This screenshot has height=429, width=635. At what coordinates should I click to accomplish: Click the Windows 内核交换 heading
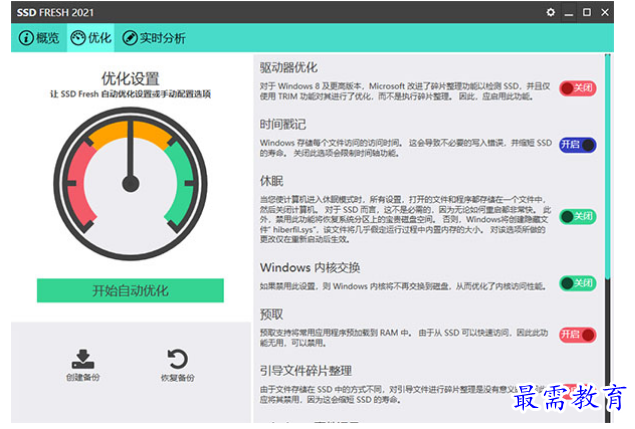[310, 267]
